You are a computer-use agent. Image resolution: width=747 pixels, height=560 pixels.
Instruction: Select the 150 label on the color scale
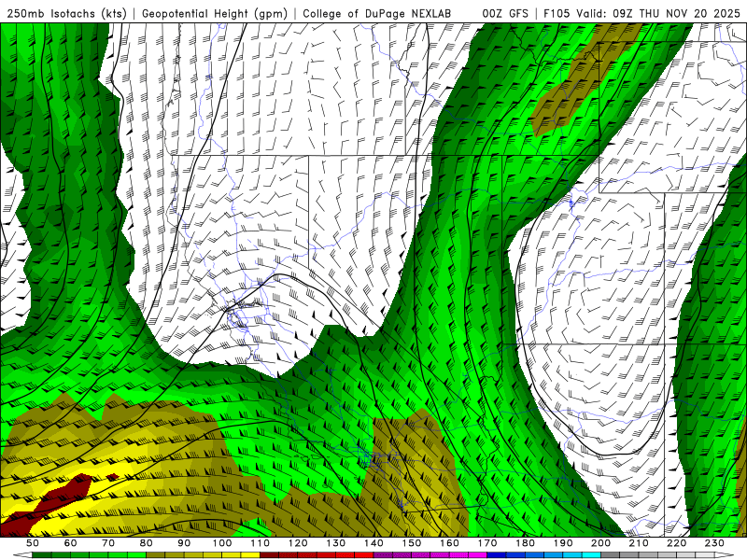412,543
